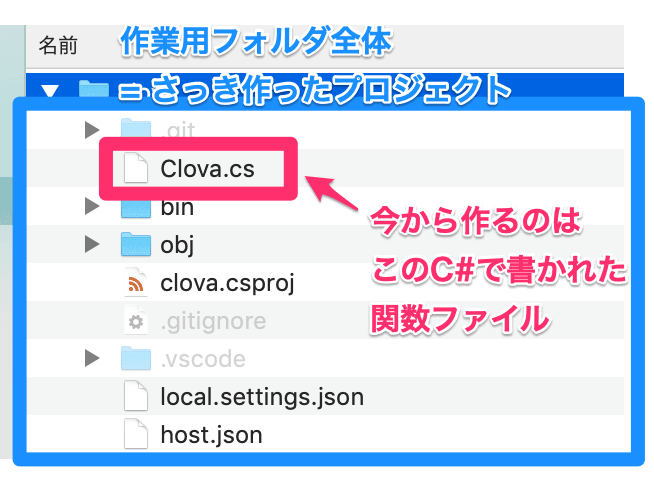Sort by the 名前 column header

tap(58, 45)
